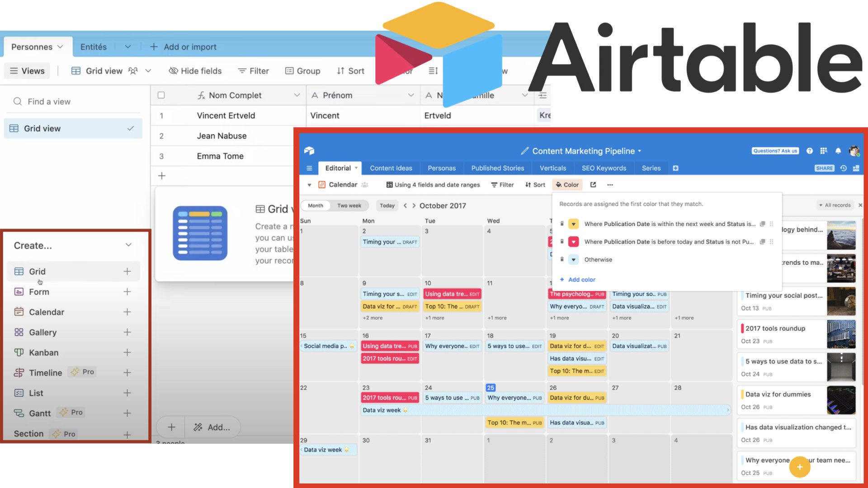The height and width of the screenshot is (488, 868).
Task: Open the All records filter dropdown
Action: 835,205
